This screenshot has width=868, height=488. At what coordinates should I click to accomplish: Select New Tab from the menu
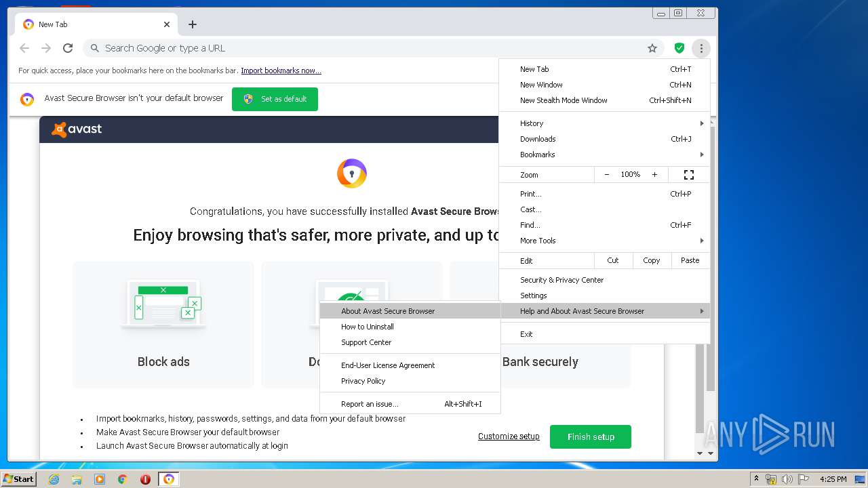[x=604, y=69]
